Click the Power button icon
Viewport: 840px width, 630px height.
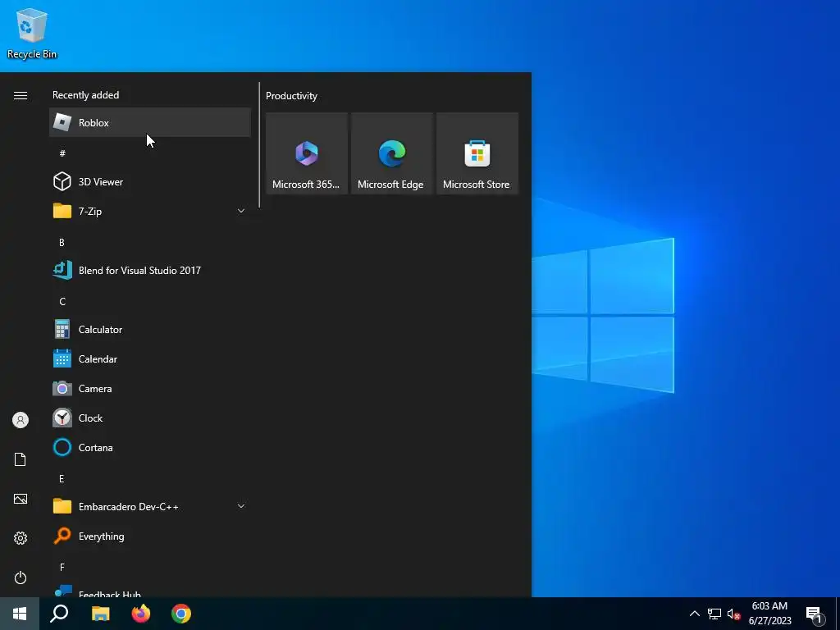[x=21, y=577]
